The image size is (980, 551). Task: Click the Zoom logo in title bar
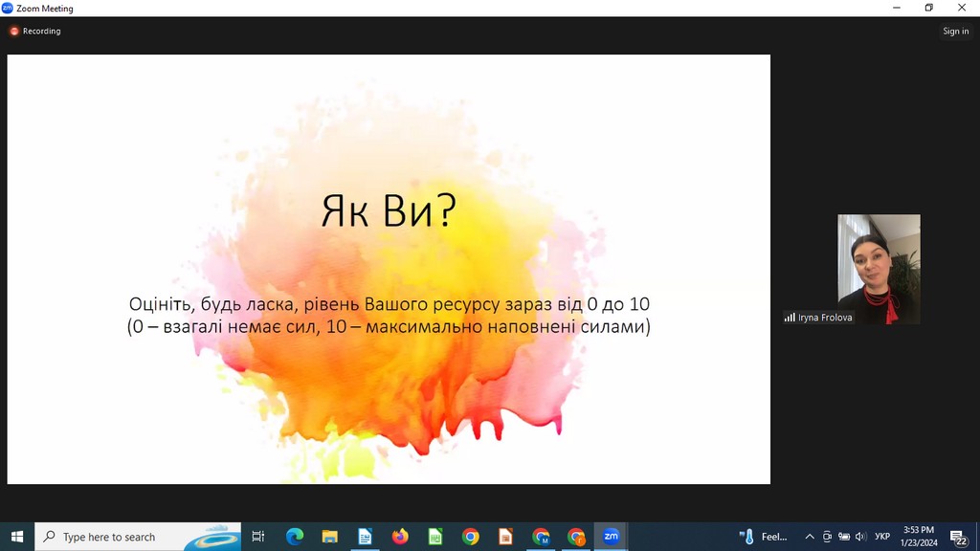pos(8,8)
